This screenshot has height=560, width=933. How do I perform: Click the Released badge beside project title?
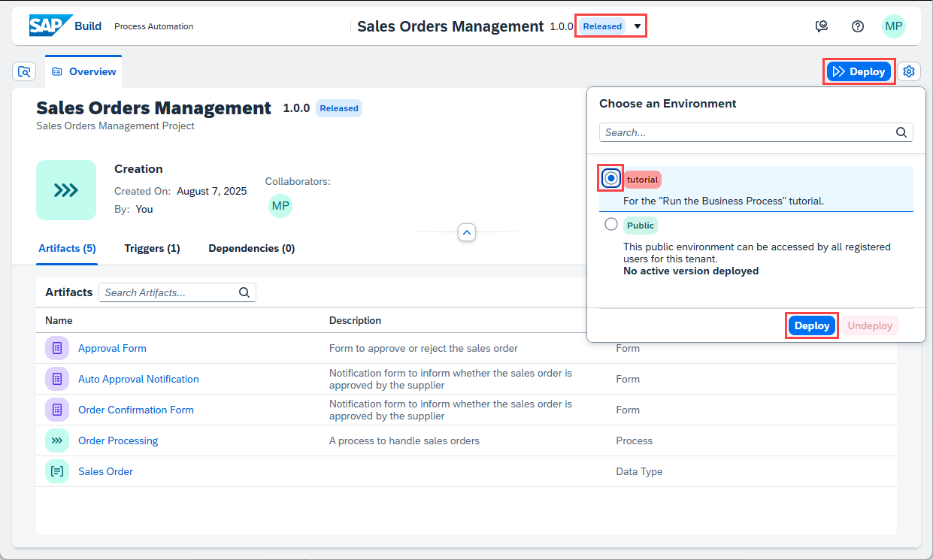coord(339,108)
